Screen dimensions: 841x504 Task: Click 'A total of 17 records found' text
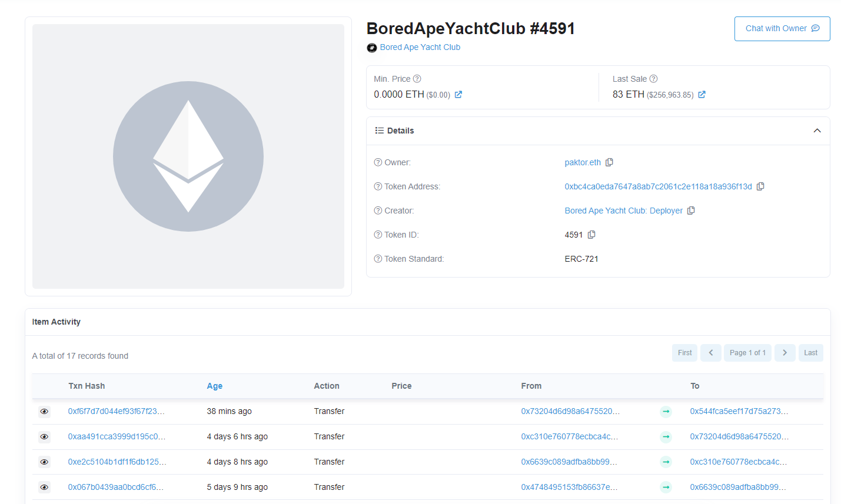coord(80,356)
